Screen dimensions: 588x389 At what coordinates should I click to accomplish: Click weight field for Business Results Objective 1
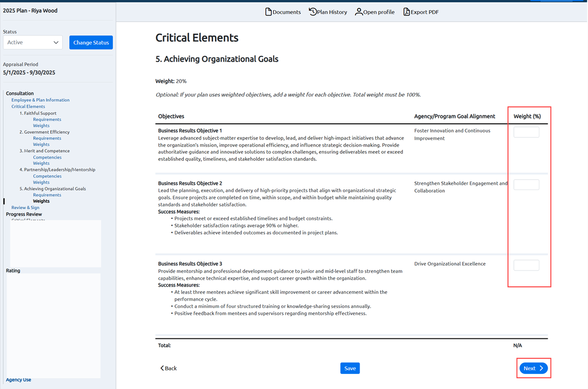click(x=526, y=132)
